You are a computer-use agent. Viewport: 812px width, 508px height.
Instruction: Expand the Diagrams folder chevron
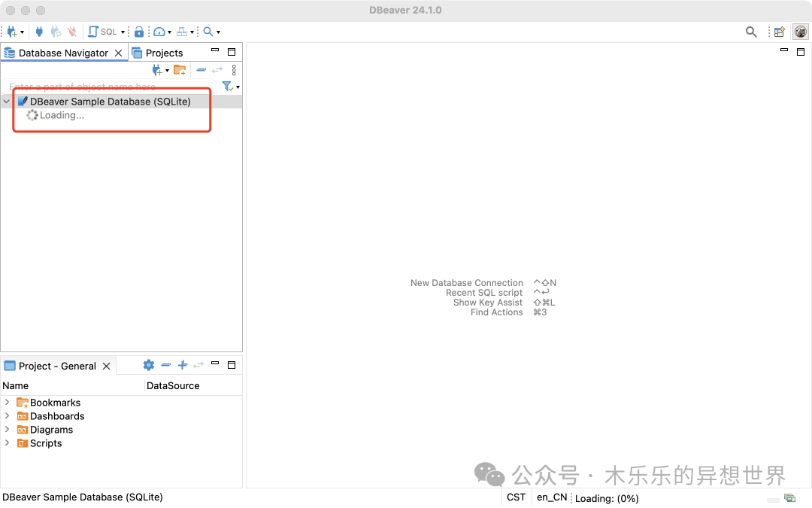(7, 429)
